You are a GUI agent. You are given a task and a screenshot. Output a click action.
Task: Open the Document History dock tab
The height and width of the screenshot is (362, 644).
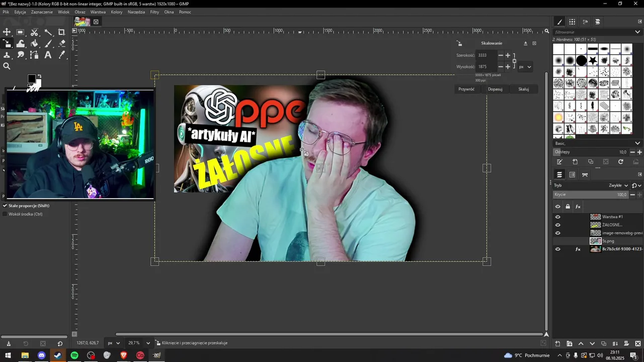pos(598,22)
